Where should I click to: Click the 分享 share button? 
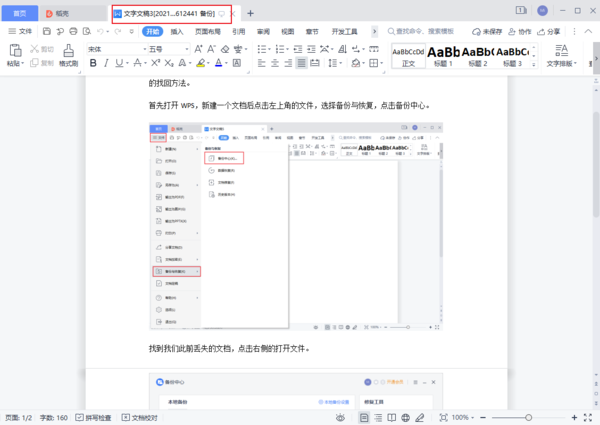point(548,31)
